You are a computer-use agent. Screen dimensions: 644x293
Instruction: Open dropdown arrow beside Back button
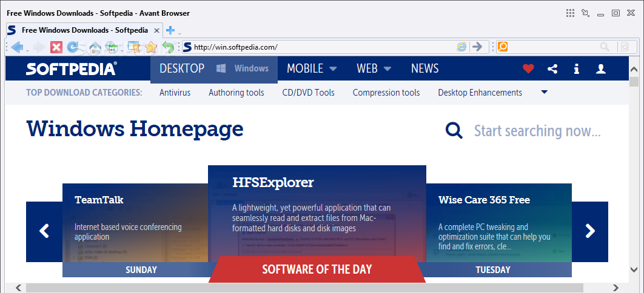[27, 50]
